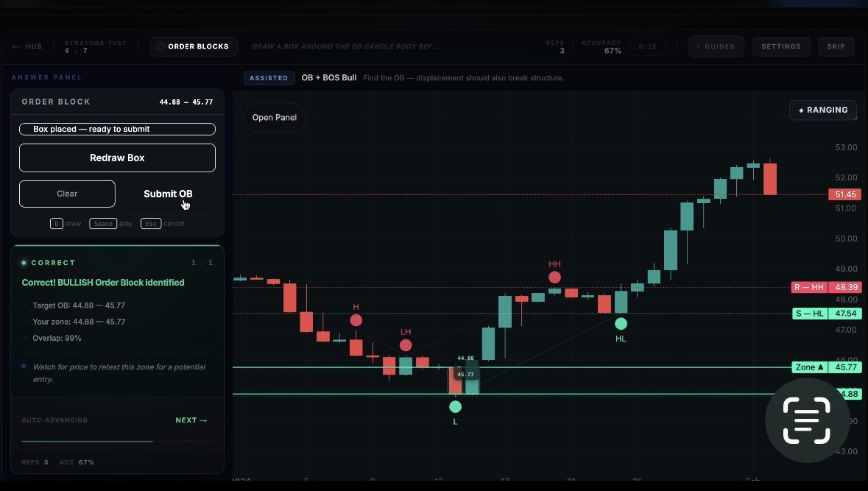Screen dimensions: 868x491
Task: Click Skip in the top bar
Action: click(x=836, y=46)
